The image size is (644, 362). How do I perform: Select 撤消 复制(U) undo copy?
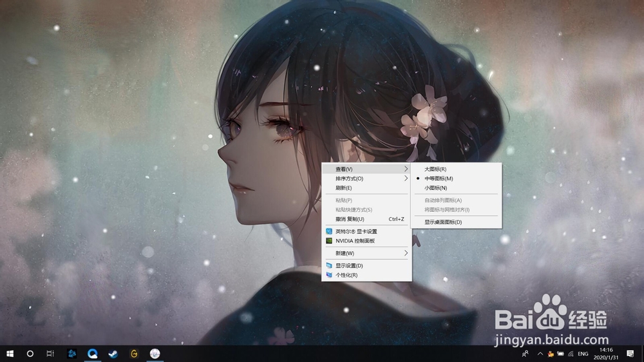coord(366,219)
